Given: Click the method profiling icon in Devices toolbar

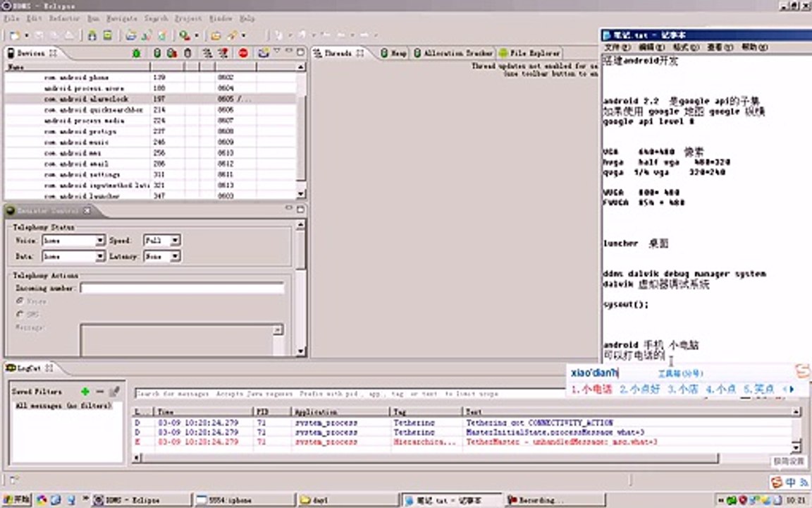Looking at the screenshot, I should point(223,53).
